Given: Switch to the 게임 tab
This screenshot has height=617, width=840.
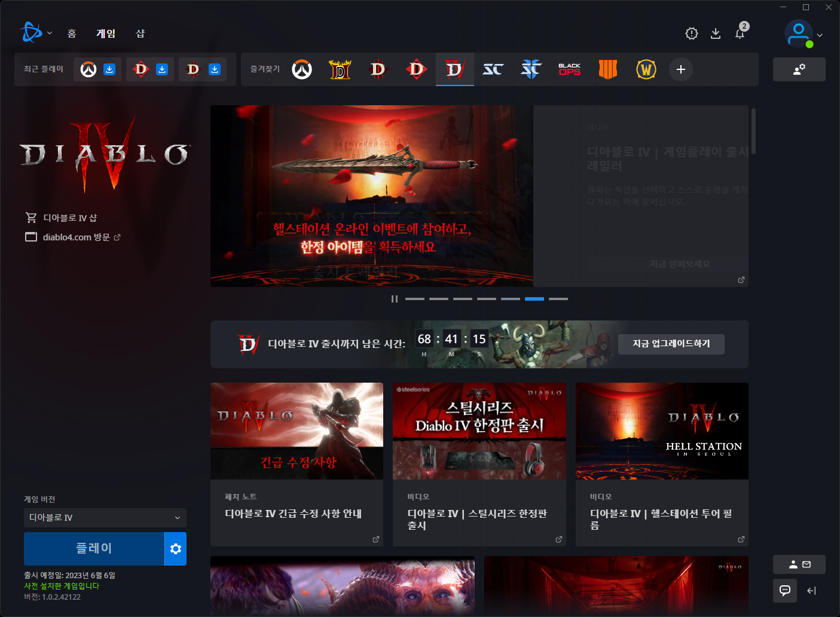Looking at the screenshot, I should [x=106, y=33].
